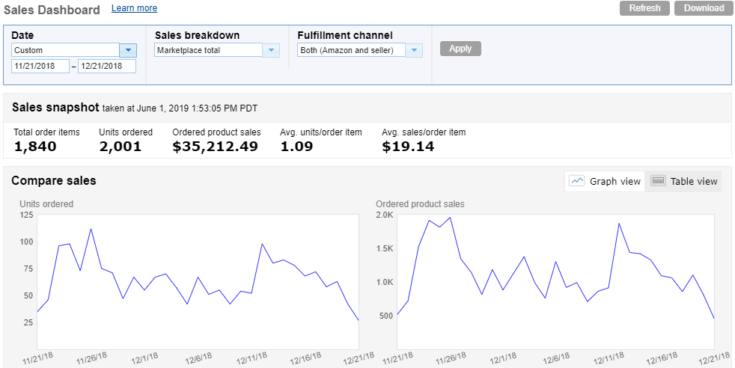735x368 pixels.
Task: Expand the Sales breakdown dropdown arrow
Action: coord(271,50)
